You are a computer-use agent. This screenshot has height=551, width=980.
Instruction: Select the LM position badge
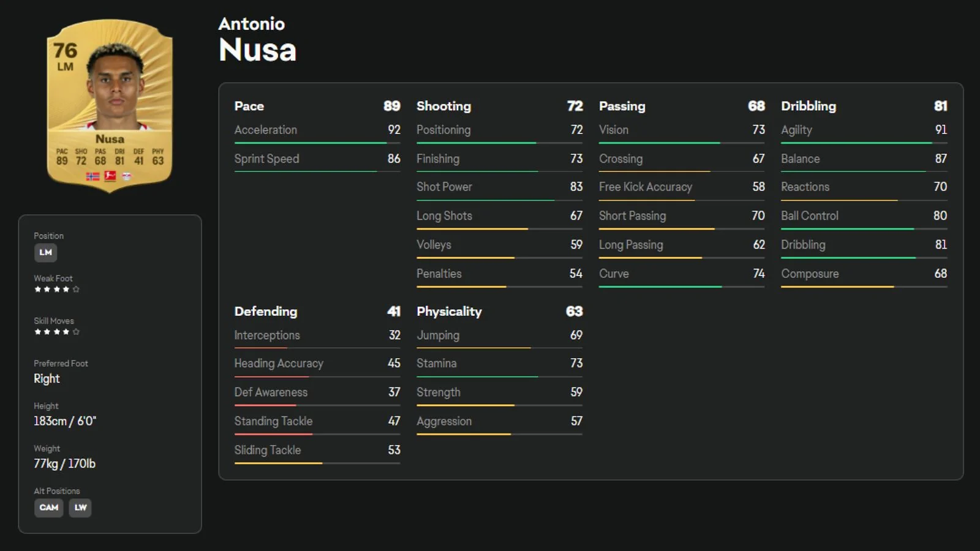[46, 252]
